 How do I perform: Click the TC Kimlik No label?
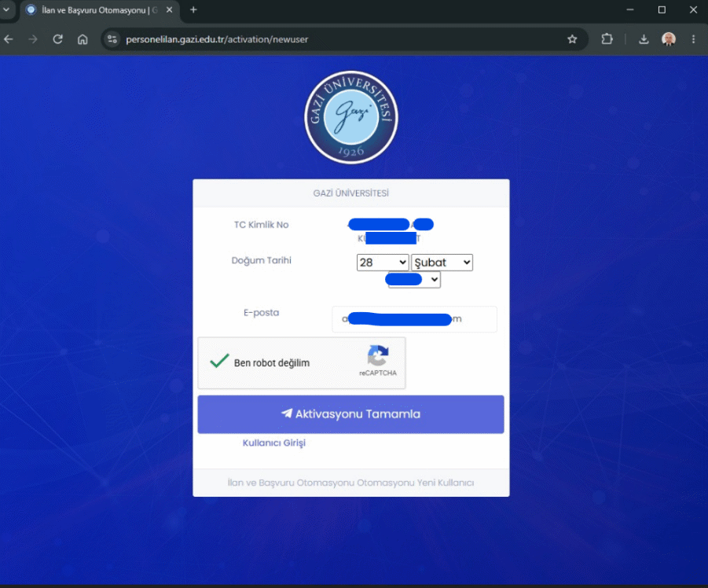(261, 225)
